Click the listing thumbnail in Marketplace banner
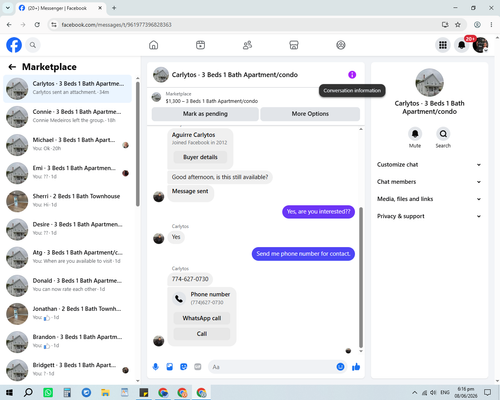The image size is (500, 400). pos(156,97)
